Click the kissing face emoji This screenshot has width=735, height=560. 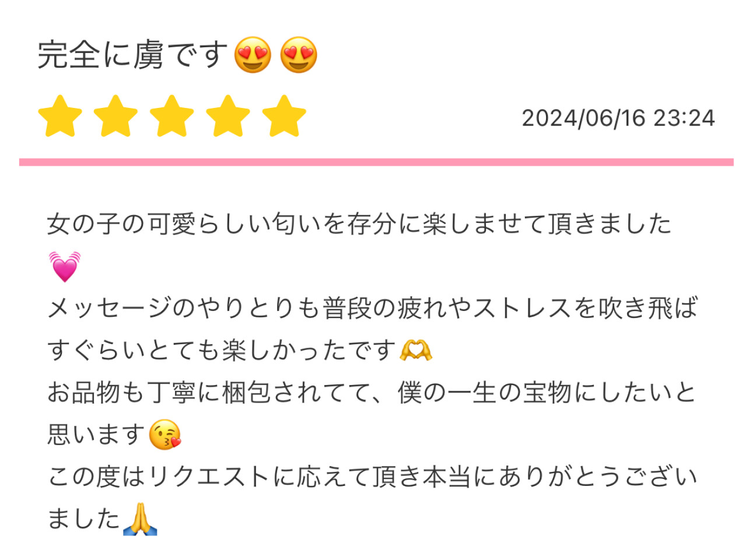pos(165,435)
